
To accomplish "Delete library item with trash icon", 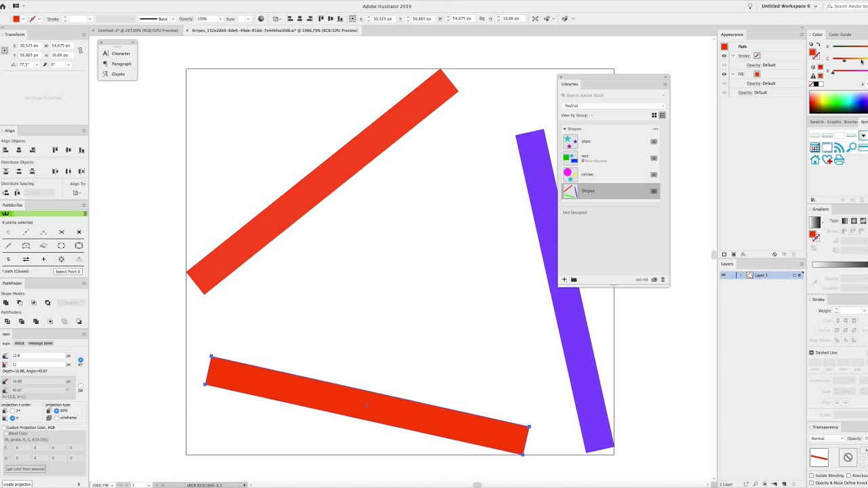I will click(663, 279).
